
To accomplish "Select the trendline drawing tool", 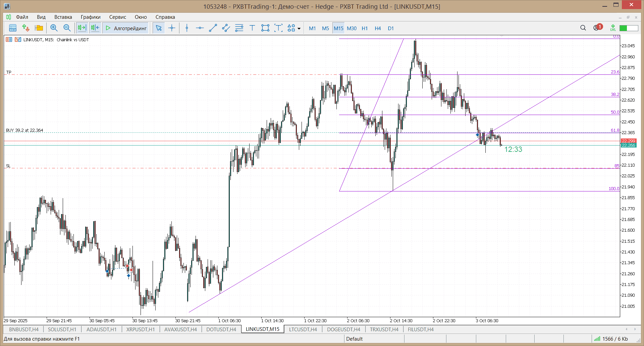I will (213, 28).
